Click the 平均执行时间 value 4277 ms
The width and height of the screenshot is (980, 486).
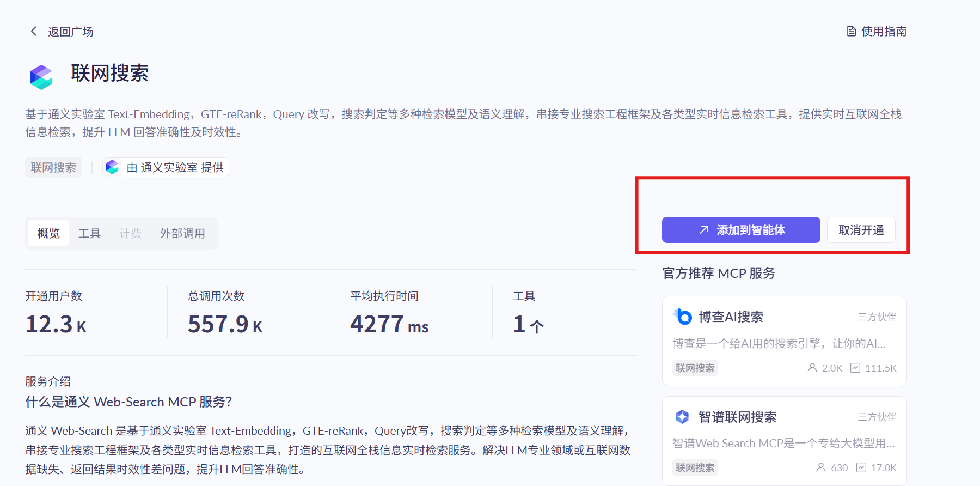[x=390, y=325]
